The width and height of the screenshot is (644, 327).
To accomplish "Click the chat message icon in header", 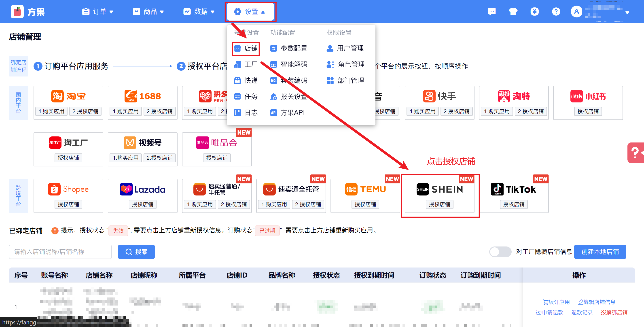I will (491, 12).
